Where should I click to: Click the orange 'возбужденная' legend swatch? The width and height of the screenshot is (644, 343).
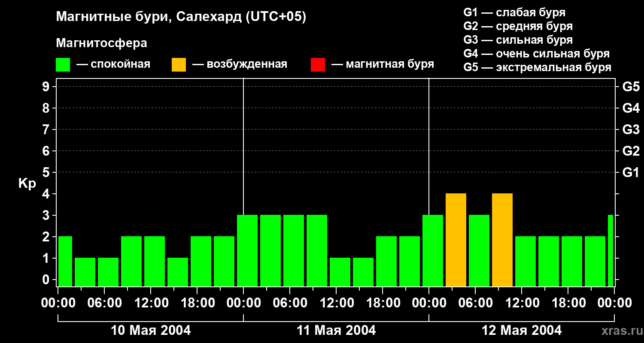[179, 65]
